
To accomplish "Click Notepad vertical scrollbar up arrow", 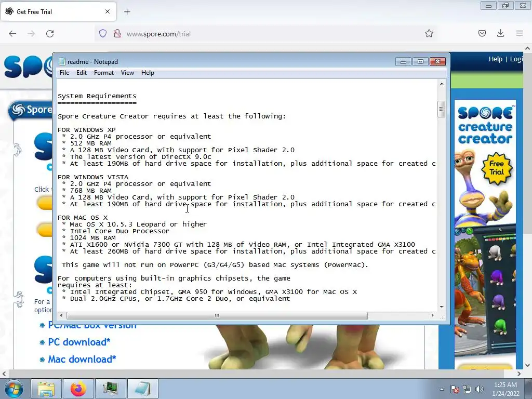I will tap(442, 84).
